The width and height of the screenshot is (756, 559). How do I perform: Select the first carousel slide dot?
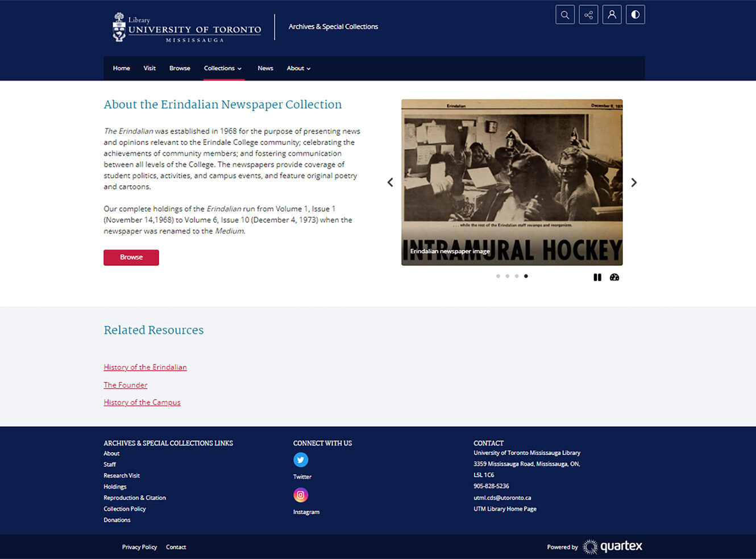coord(498,276)
